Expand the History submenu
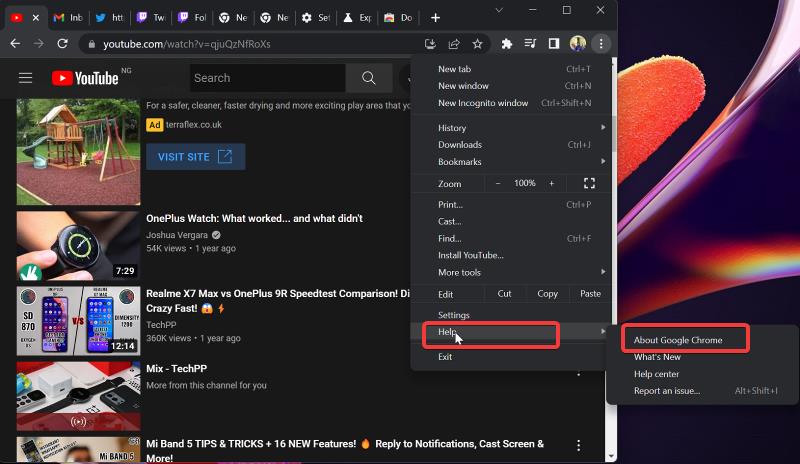Image resolution: width=800 pixels, height=464 pixels. click(520, 128)
